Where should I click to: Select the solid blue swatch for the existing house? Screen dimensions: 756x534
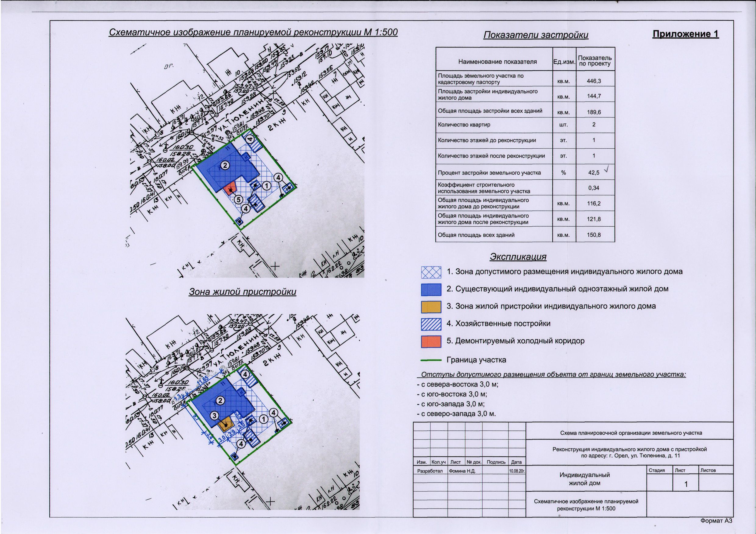pos(431,289)
